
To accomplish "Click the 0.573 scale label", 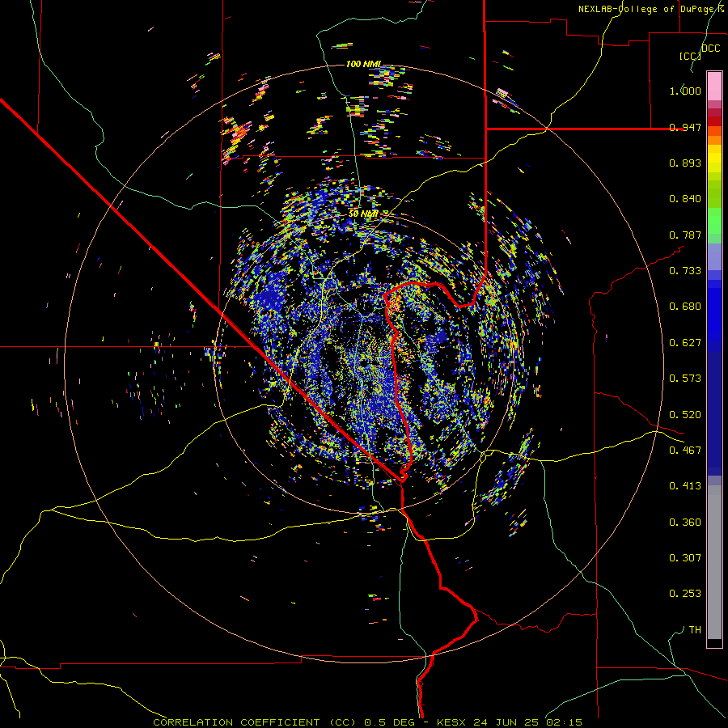I will pyautogui.click(x=685, y=379).
